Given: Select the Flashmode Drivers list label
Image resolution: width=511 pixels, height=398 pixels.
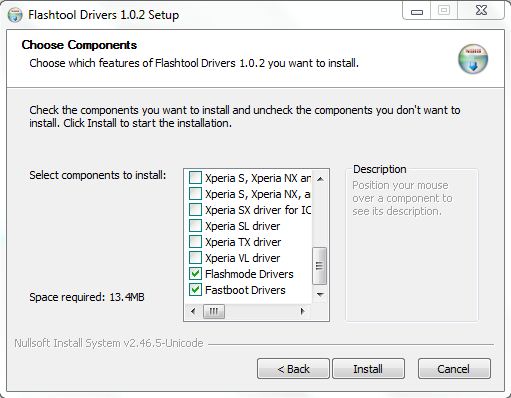Looking at the screenshot, I should pos(249,274).
